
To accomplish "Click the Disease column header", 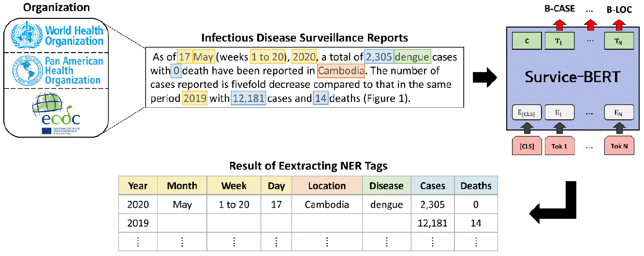I will click(386, 186).
